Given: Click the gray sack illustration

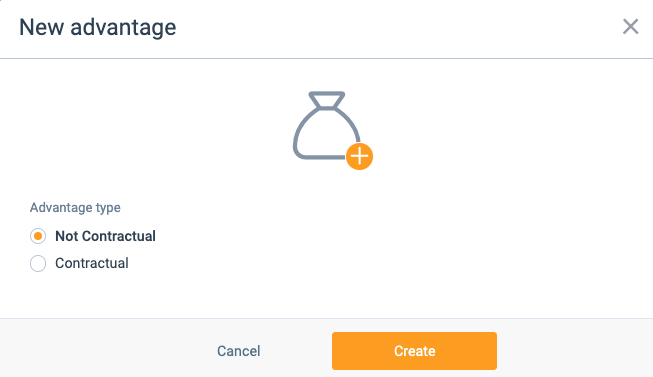Looking at the screenshot, I should click(327, 125).
